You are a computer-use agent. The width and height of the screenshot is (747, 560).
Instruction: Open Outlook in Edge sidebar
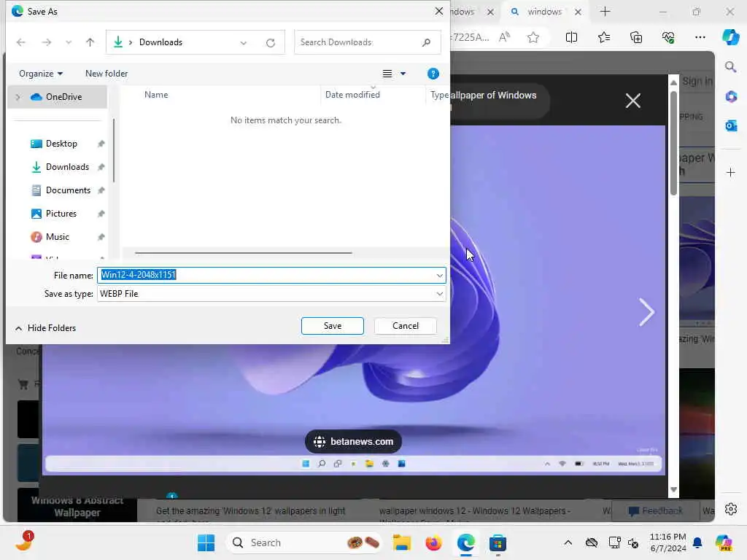click(x=731, y=125)
